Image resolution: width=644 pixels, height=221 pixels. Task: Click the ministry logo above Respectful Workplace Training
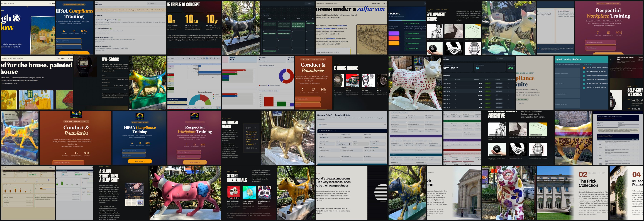pos(195,116)
